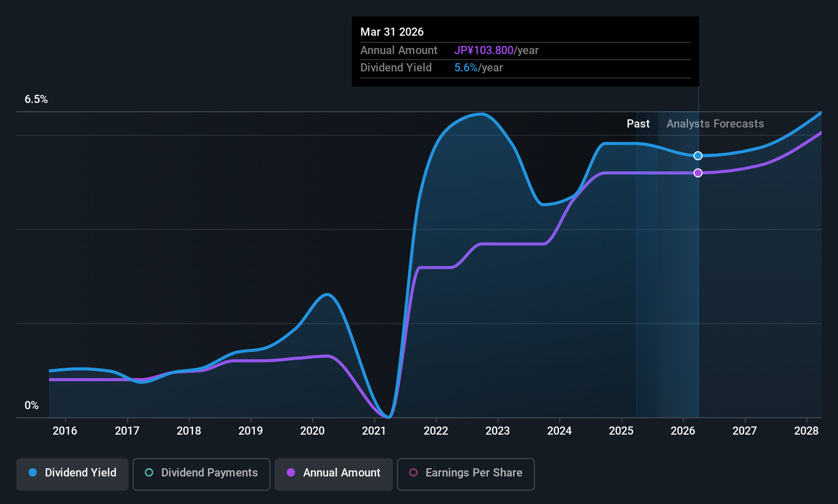
Task: Click the 6.5% y-axis label
Action: 36,99
